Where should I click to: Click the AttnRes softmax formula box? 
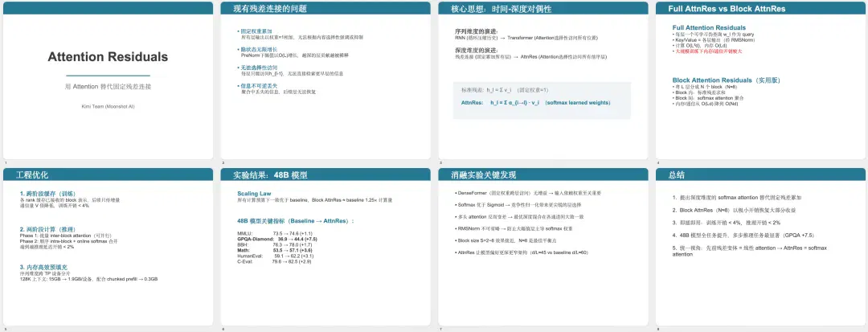542,100
